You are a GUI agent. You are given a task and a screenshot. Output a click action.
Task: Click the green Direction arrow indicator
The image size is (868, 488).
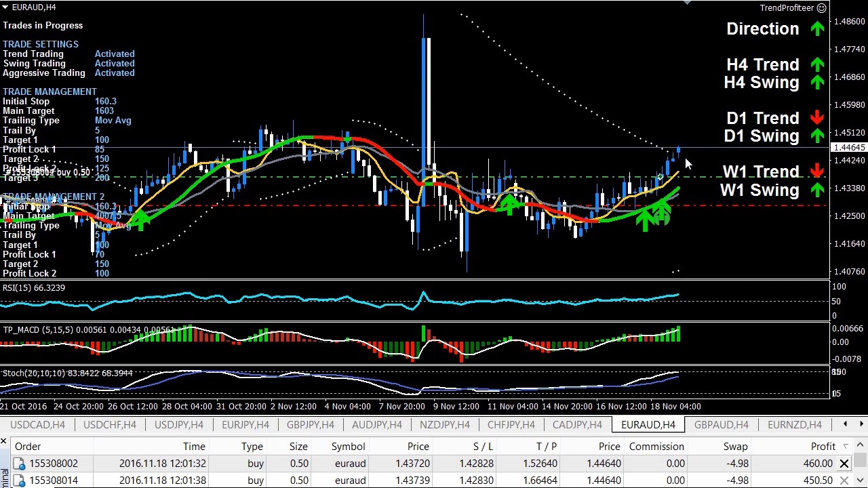click(817, 28)
